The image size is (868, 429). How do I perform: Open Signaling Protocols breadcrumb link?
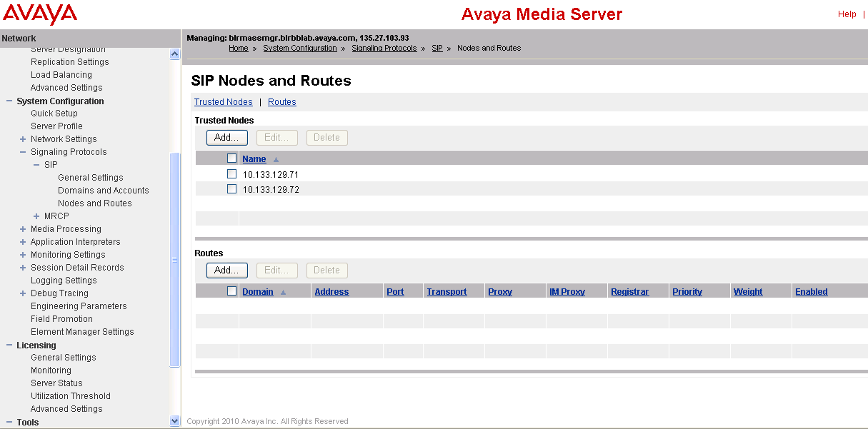click(x=384, y=49)
